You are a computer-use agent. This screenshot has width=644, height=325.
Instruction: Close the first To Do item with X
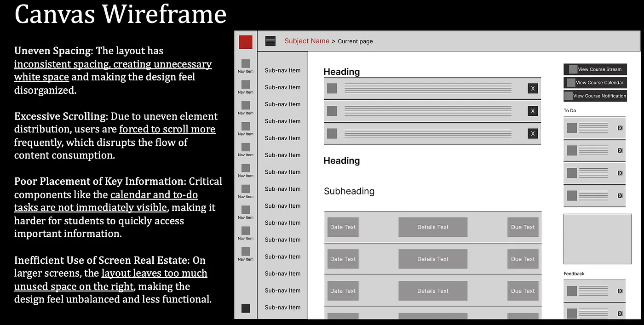click(620, 128)
